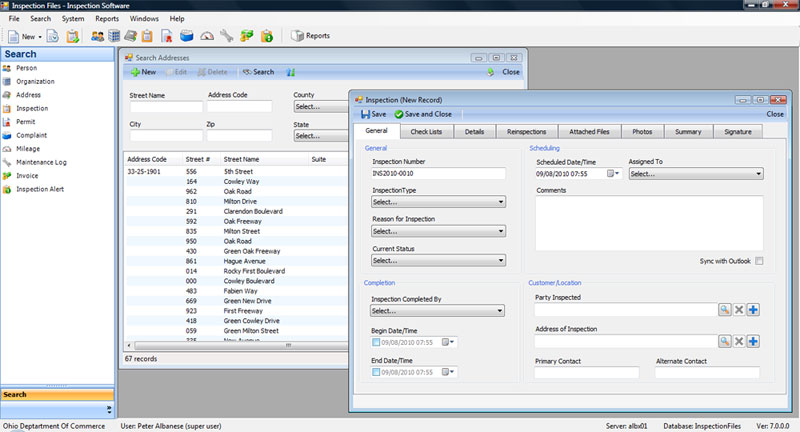800x432 pixels.
Task: Click the Save and Close button
Action: (423, 114)
